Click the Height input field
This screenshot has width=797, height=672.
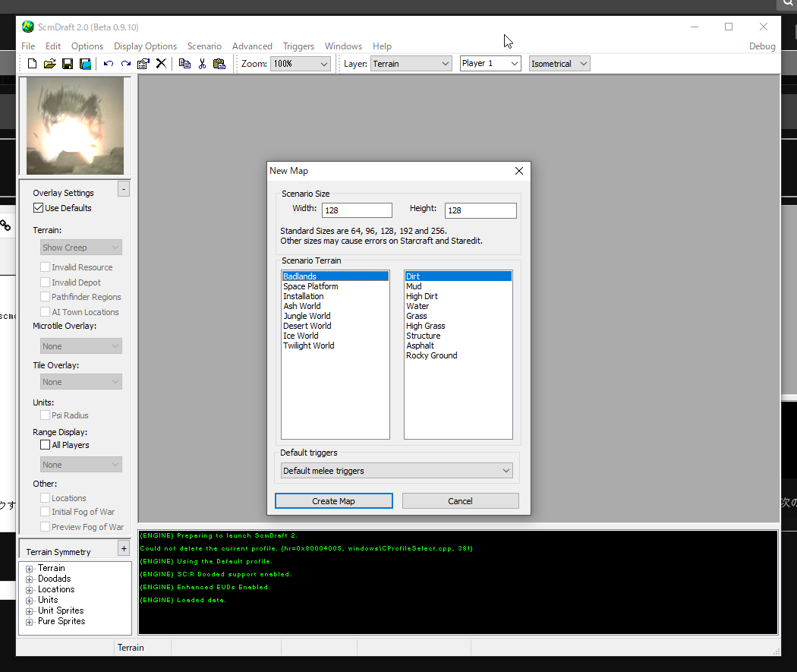click(480, 210)
